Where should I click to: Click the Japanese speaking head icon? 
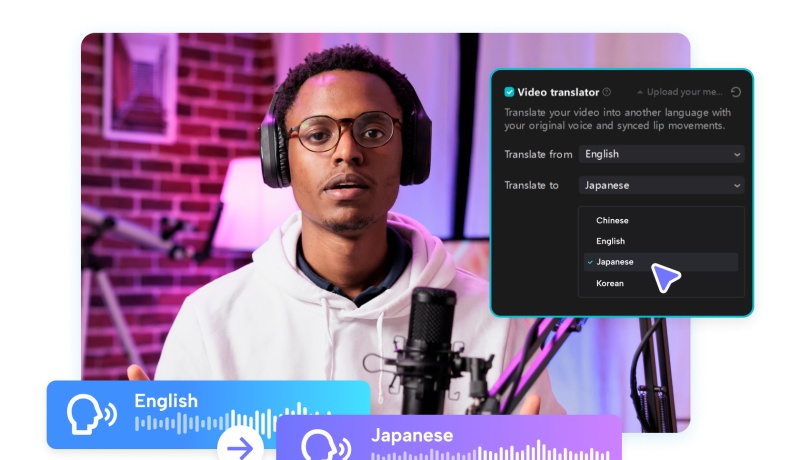click(x=320, y=443)
